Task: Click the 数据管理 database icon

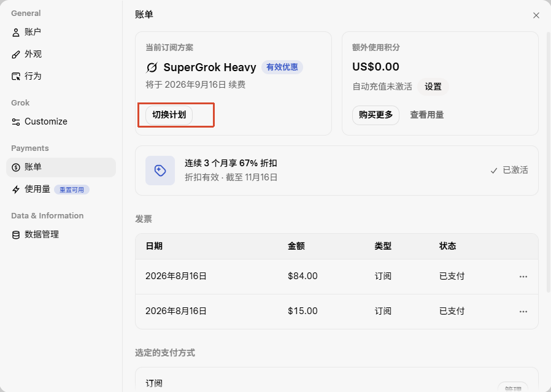Action: 16,234
